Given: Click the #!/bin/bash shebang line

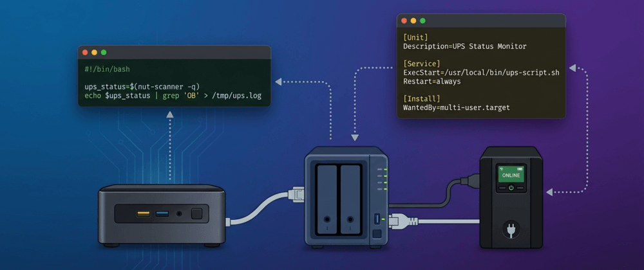Looking at the screenshot, I should tap(107, 69).
